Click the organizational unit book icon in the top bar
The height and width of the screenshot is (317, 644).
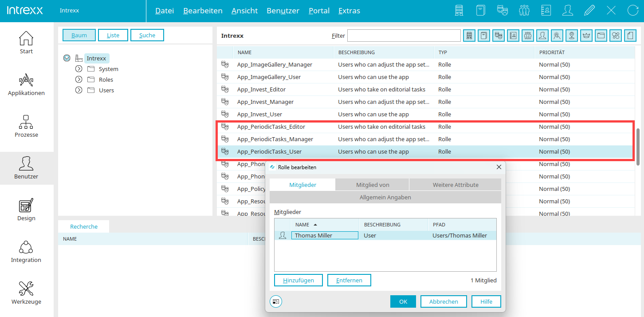pyautogui.click(x=481, y=11)
